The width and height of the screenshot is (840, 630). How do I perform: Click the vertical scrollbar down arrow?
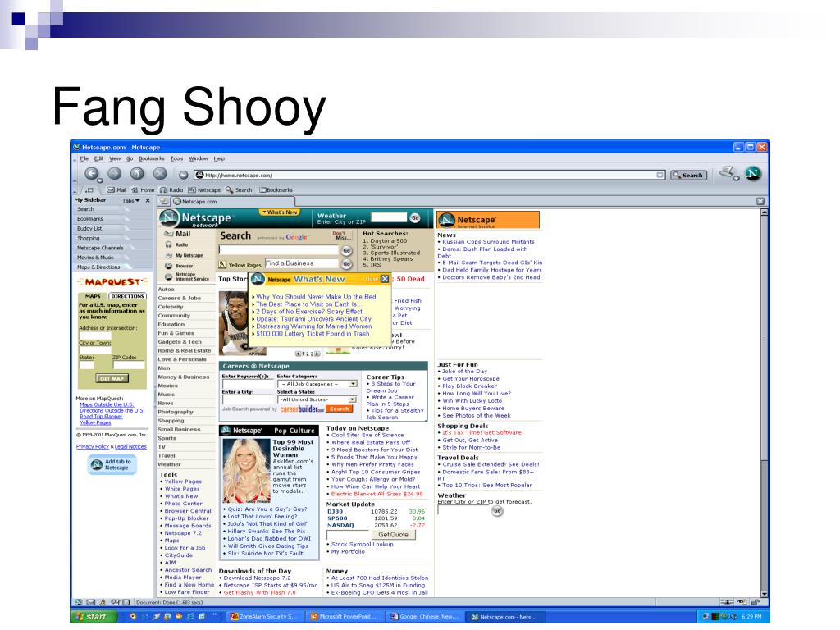(x=765, y=594)
